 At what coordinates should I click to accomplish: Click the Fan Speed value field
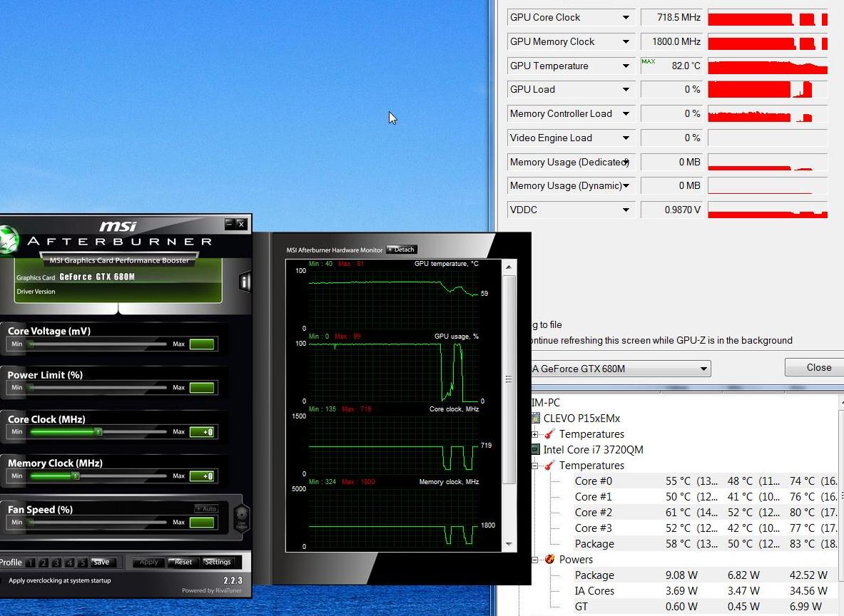(x=203, y=523)
